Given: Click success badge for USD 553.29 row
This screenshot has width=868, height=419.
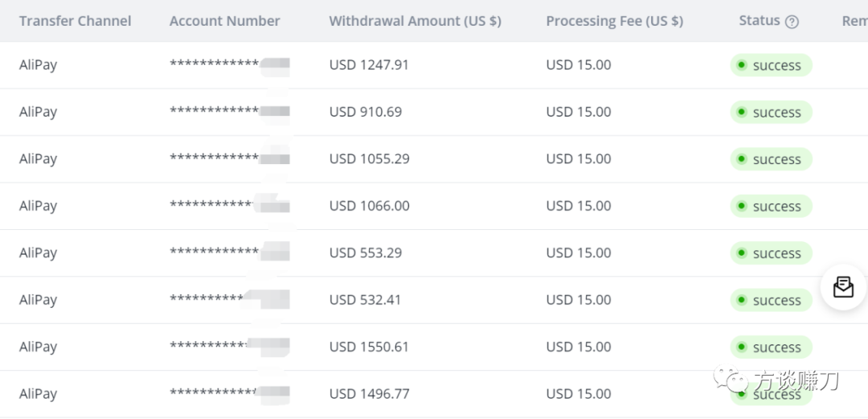Looking at the screenshot, I should pyautogui.click(x=771, y=253).
